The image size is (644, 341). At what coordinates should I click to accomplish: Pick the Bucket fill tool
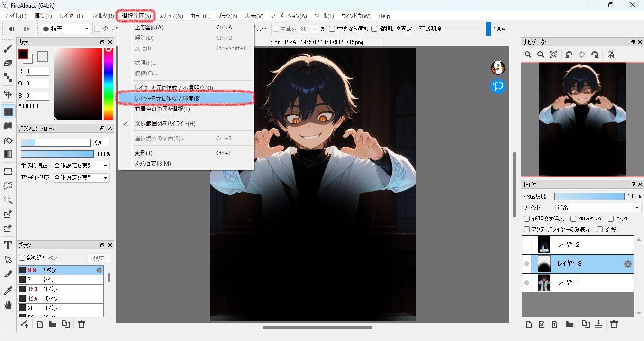pyautogui.click(x=8, y=140)
